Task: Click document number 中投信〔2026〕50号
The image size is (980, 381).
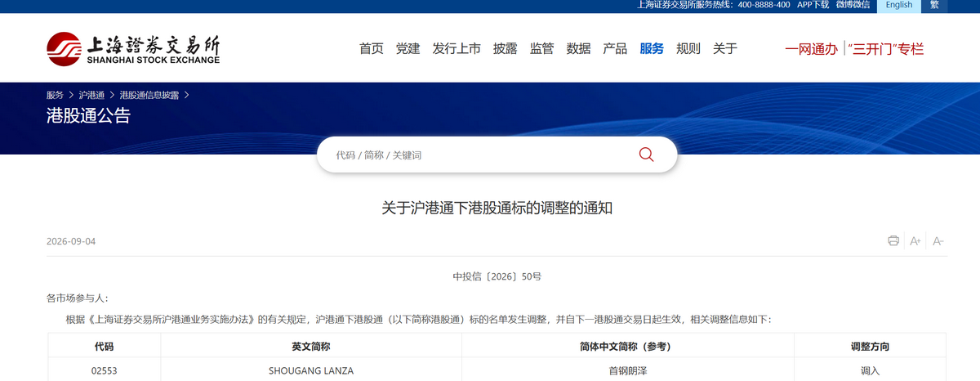Action: click(497, 276)
